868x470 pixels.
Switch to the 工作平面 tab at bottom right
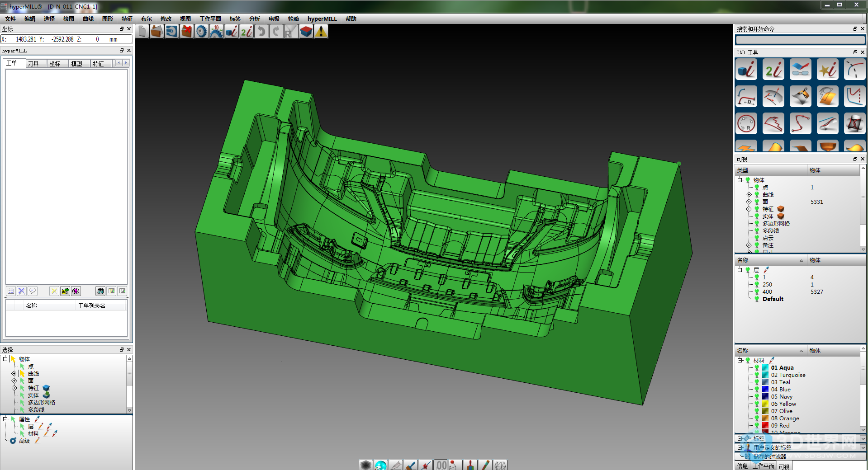(x=764, y=466)
